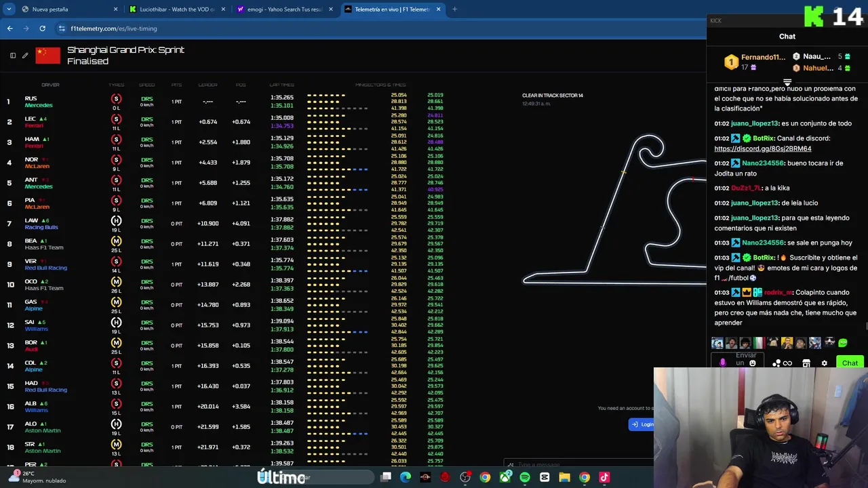Screen dimensions: 868x488
Task: Open the emoji picker smiley icon
Action: (752, 363)
